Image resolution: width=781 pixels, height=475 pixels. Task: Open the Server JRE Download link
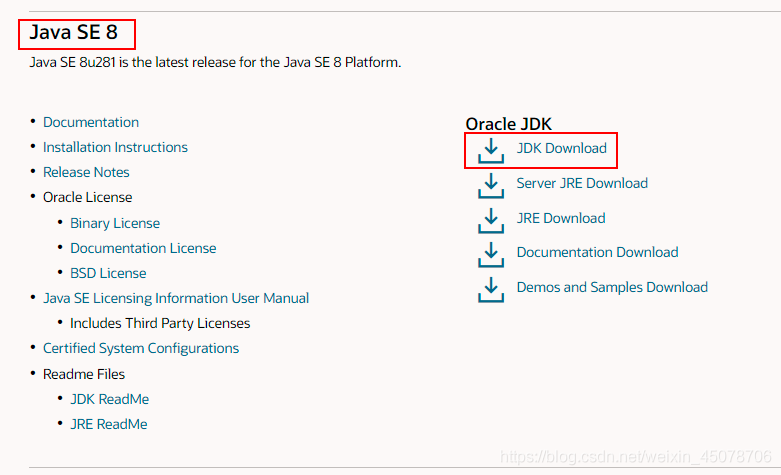582,183
